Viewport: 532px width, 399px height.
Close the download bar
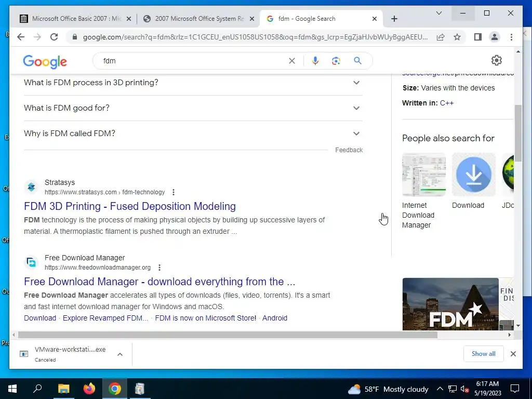click(x=513, y=354)
